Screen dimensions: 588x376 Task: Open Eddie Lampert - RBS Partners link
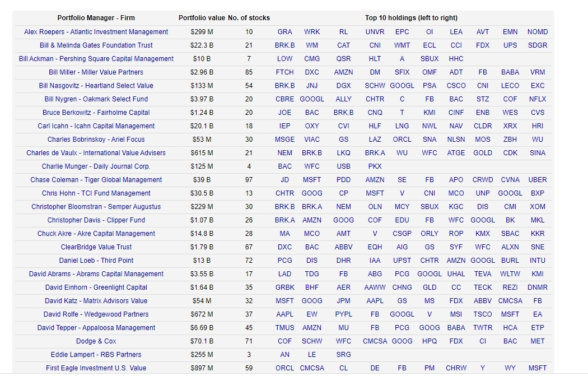click(96, 355)
